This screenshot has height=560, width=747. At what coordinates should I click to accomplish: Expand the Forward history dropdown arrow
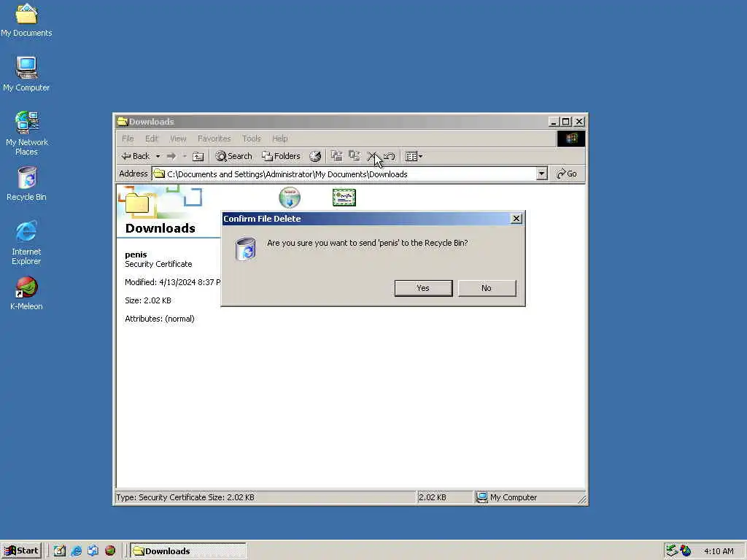pos(185,156)
